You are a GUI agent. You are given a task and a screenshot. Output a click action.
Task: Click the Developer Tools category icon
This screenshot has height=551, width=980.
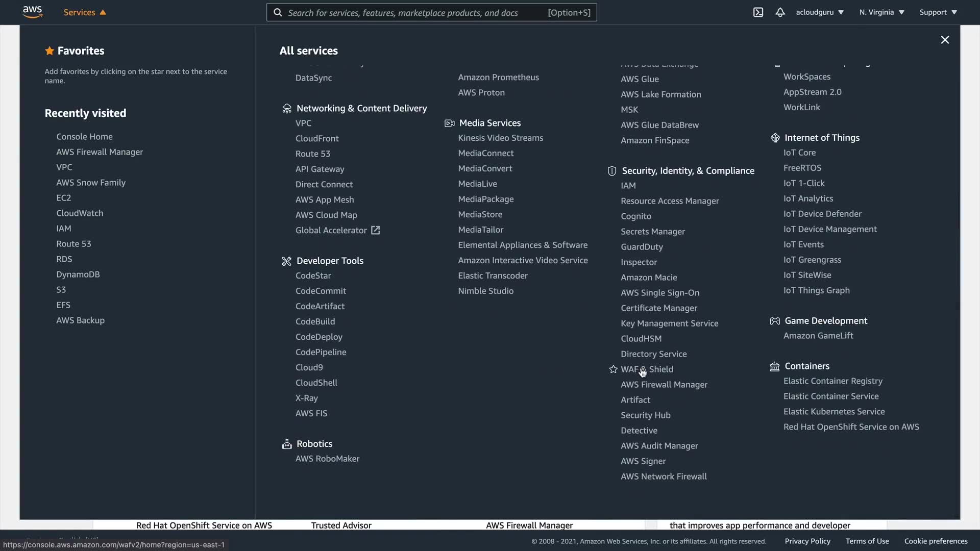(x=287, y=261)
